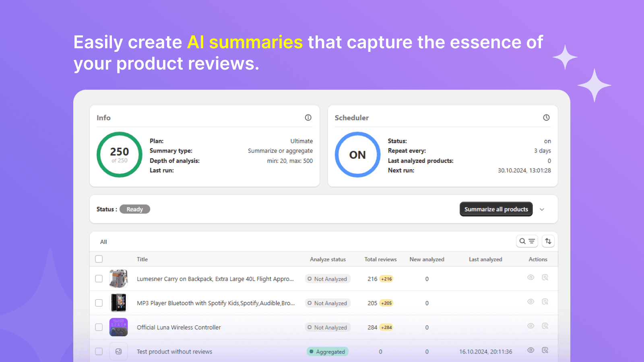Toggle the select-all header checkbox
The image size is (644, 362).
click(x=99, y=259)
